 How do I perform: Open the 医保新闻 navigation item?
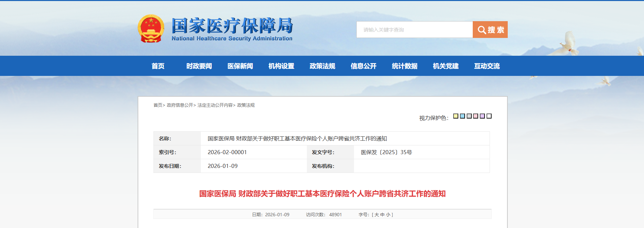(x=240, y=66)
